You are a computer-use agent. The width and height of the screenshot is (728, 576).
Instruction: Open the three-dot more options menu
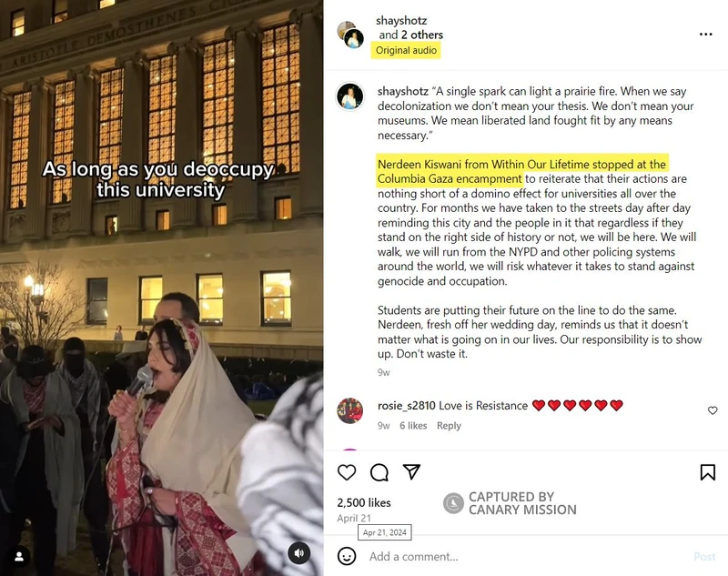[x=706, y=34]
